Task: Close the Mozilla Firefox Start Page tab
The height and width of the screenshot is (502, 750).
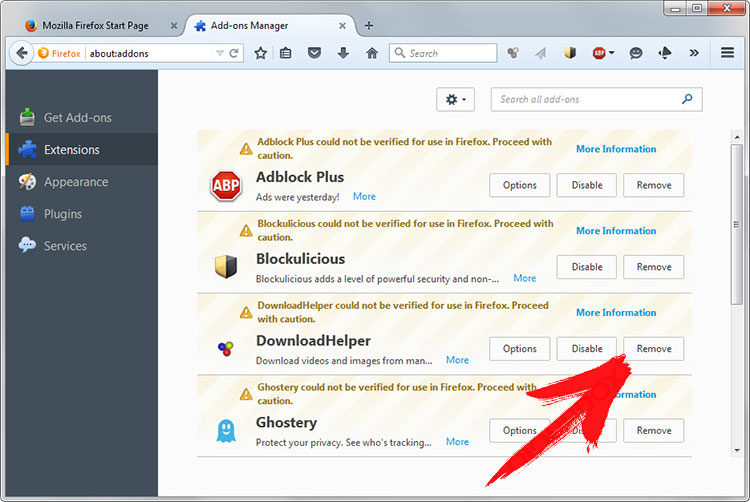Action: [x=174, y=26]
